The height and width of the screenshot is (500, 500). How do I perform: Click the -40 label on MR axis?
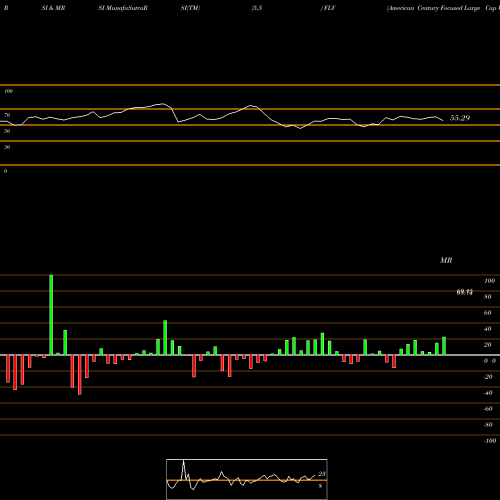click(x=488, y=393)
